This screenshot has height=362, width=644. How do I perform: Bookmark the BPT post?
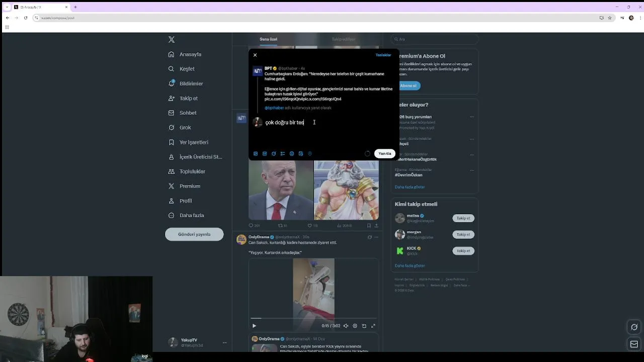tap(369, 226)
